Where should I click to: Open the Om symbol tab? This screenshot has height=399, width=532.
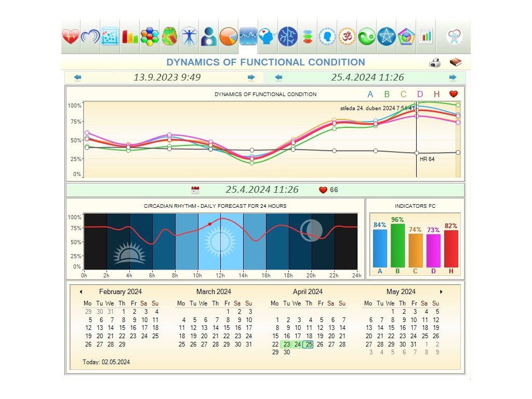click(347, 36)
